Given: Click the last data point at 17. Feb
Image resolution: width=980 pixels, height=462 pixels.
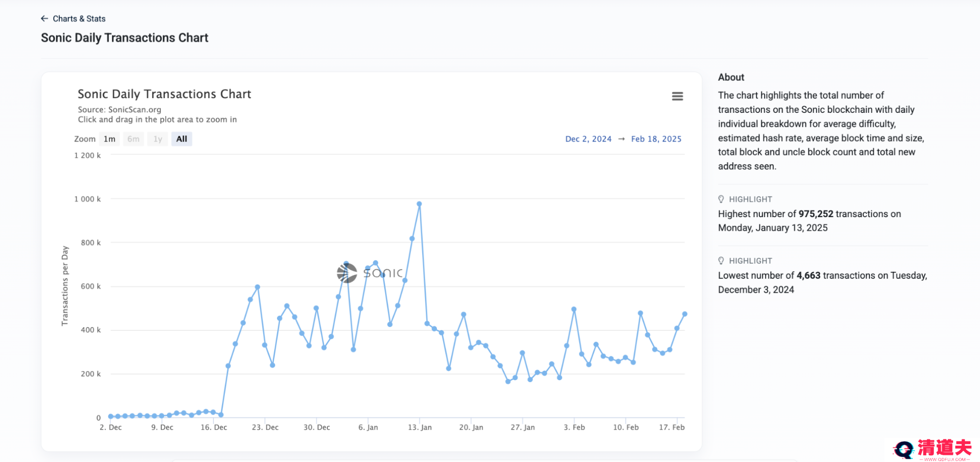Looking at the screenshot, I should [685, 314].
